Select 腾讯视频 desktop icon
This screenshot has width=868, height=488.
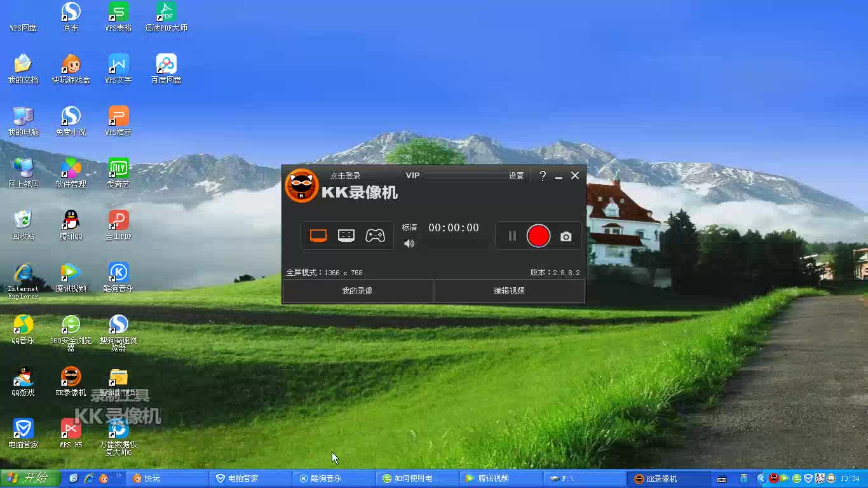(71, 278)
